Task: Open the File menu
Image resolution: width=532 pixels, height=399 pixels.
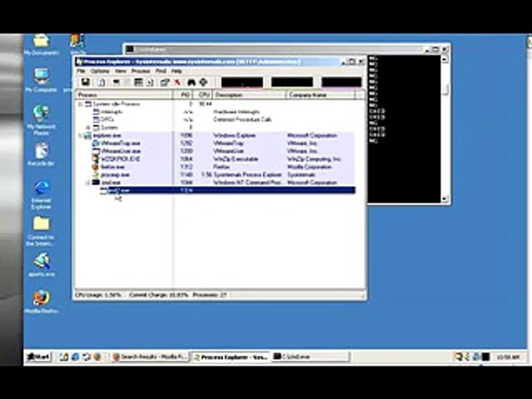Action: (x=81, y=71)
